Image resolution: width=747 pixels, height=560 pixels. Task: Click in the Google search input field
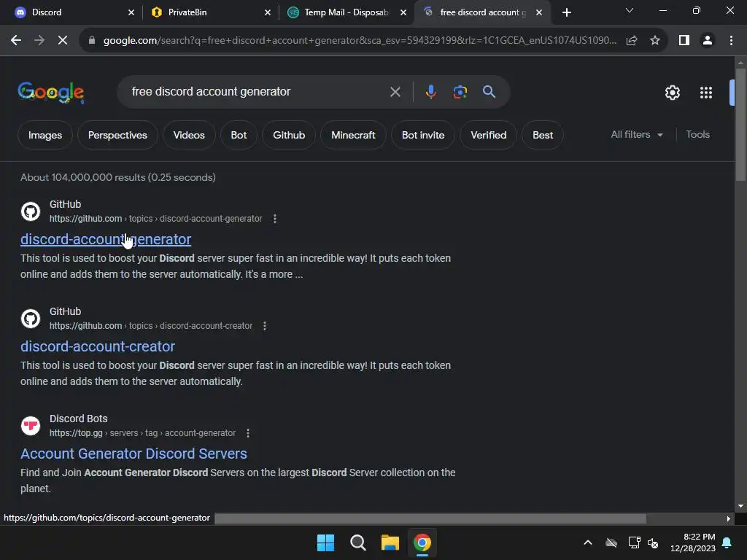(x=258, y=91)
